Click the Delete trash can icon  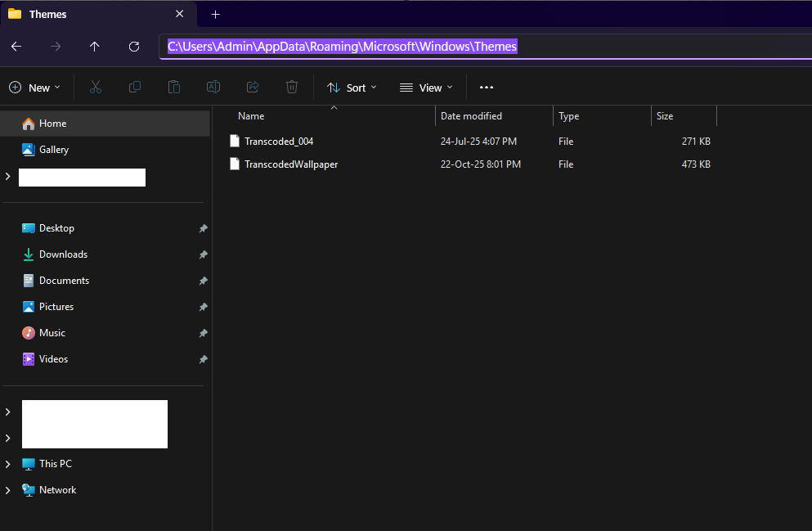292,87
